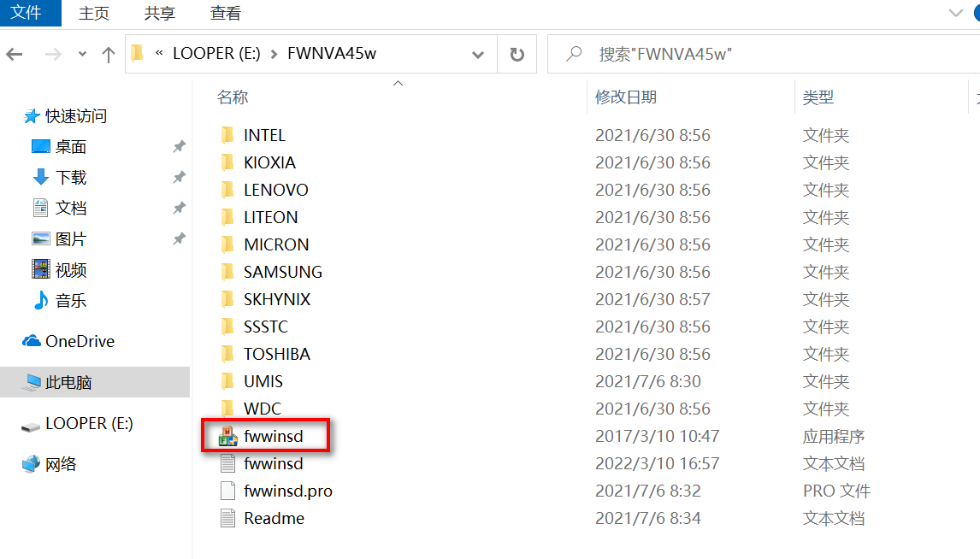980x559 pixels.
Task: Expand the breadcrumb chevron after LOOPER (E:)
Action: point(274,55)
